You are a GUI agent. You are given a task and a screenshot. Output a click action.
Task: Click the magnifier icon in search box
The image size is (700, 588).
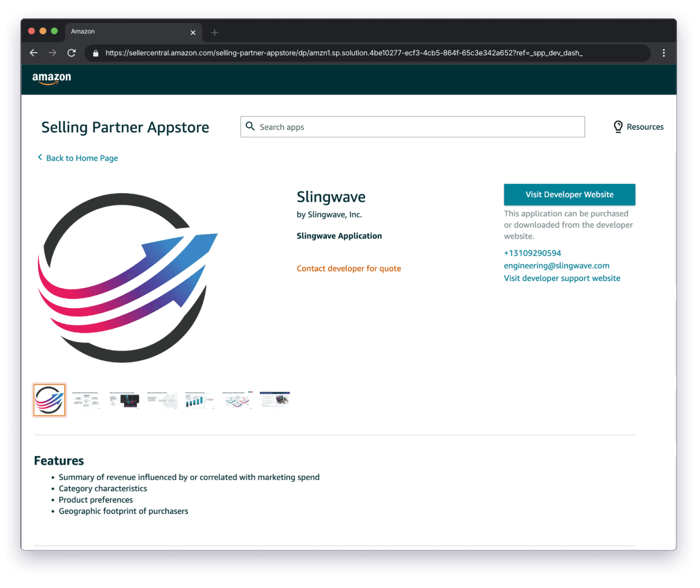(250, 126)
